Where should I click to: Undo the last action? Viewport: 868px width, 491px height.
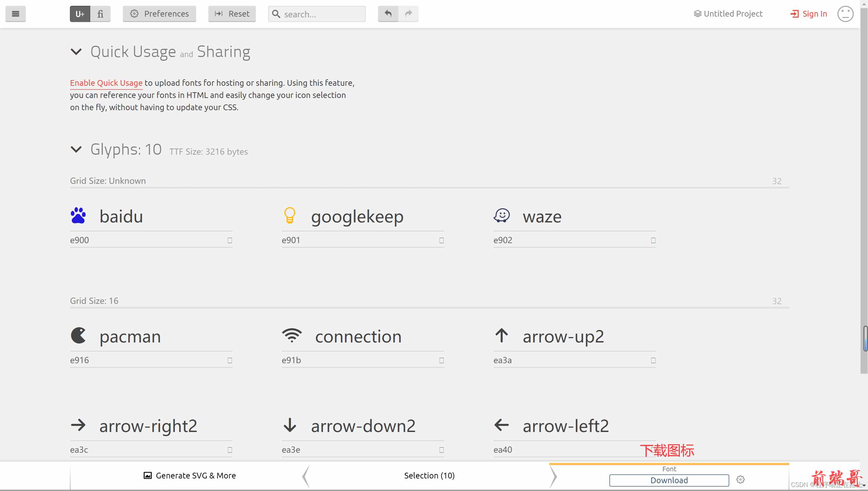click(388, 14)
